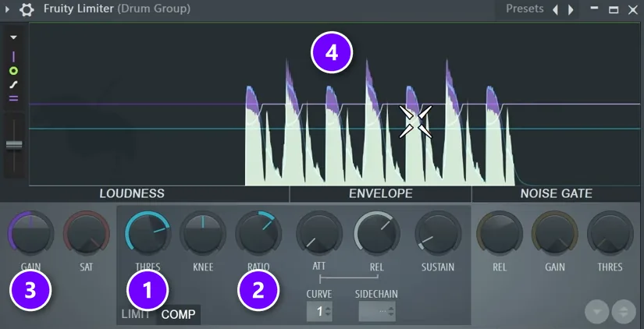Click the SUSTAIN knob
The image size is (644, 329).
[438, 233]
